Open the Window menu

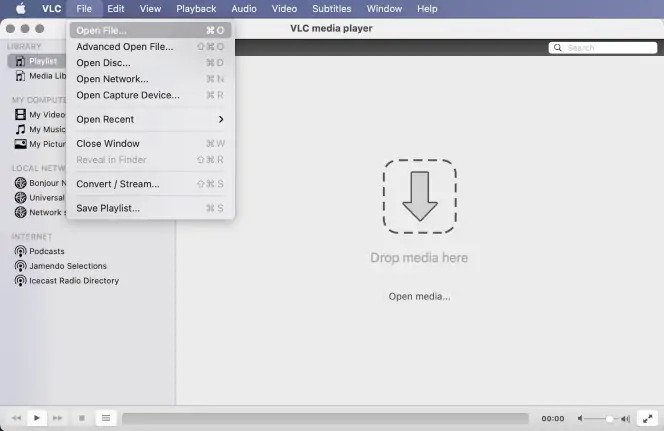click(384, 8)
